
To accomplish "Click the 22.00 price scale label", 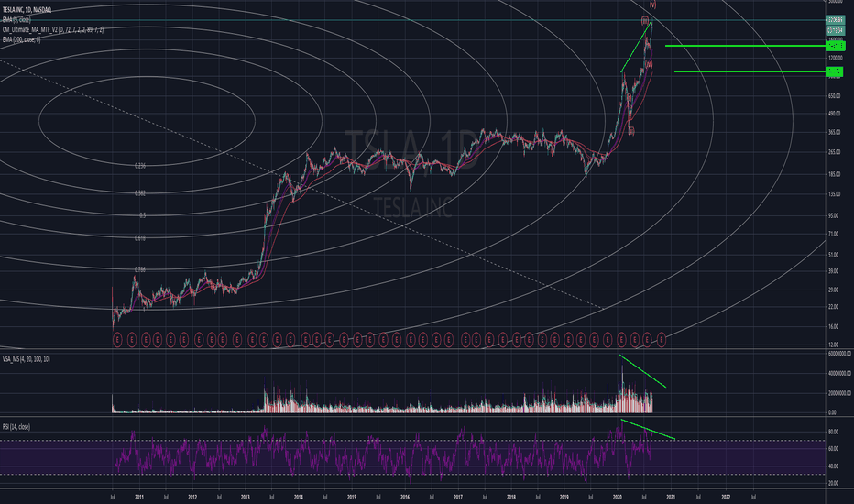I will (x=833, y=307).
